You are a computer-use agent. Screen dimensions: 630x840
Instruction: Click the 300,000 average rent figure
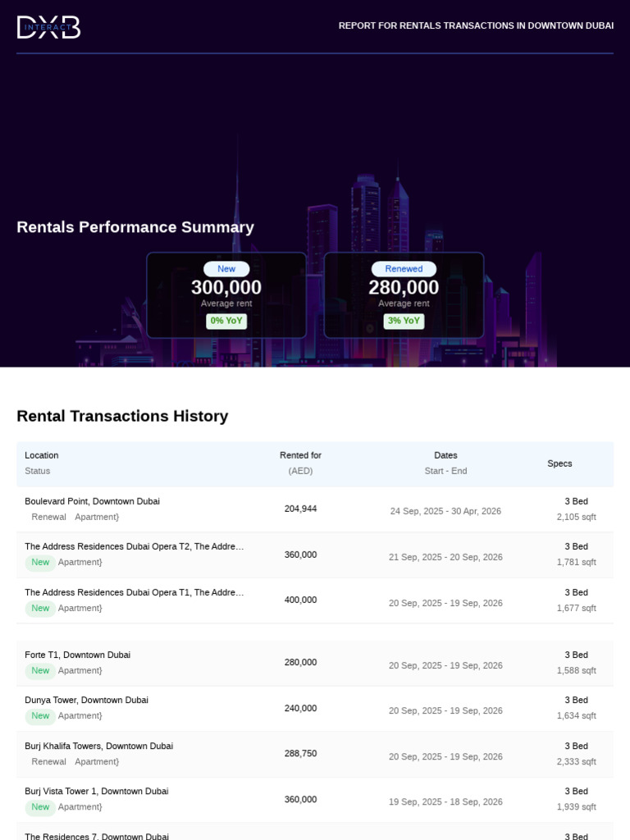226,288
